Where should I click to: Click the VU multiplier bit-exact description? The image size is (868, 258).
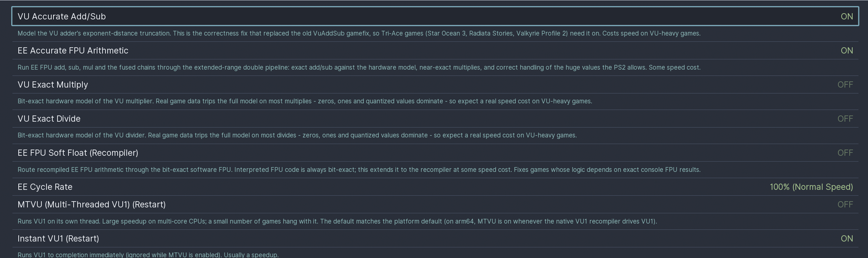point(305,101)
